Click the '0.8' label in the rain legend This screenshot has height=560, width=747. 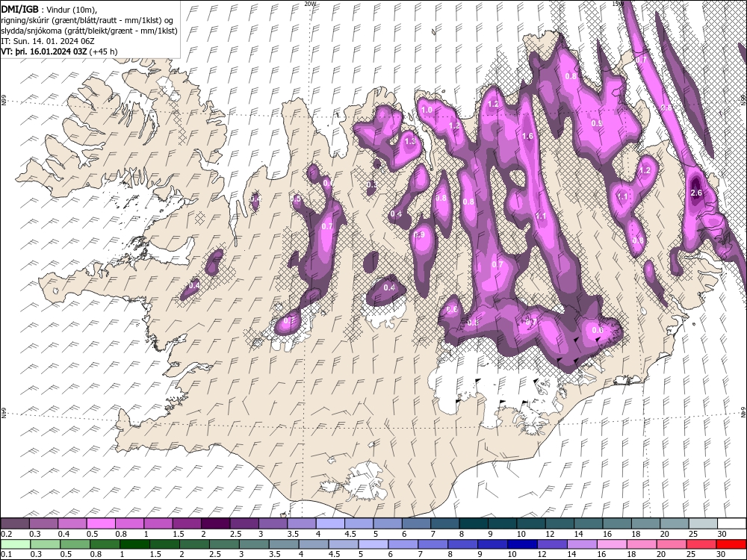point(96,555)
